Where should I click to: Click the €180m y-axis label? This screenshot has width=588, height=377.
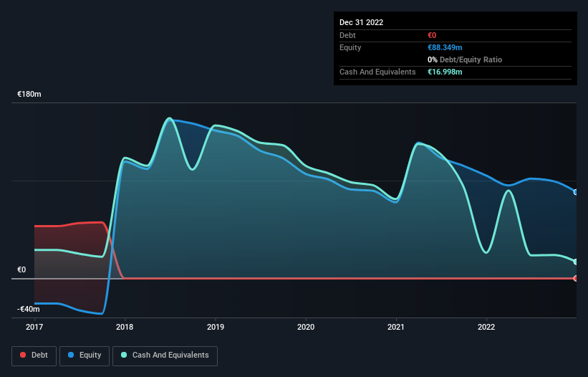tap(29, 94)
